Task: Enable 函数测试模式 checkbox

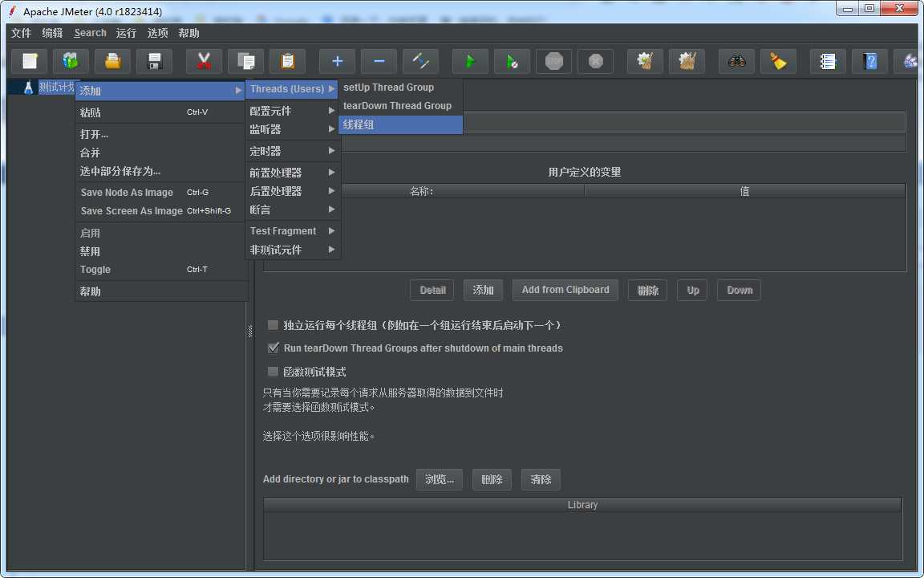Action: [273, 372]
